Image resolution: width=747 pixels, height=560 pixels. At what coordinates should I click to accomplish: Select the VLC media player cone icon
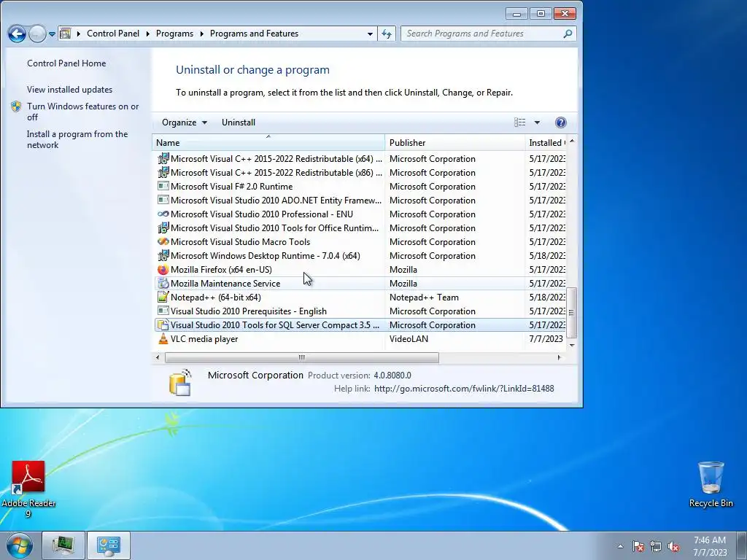pos(163,338)
